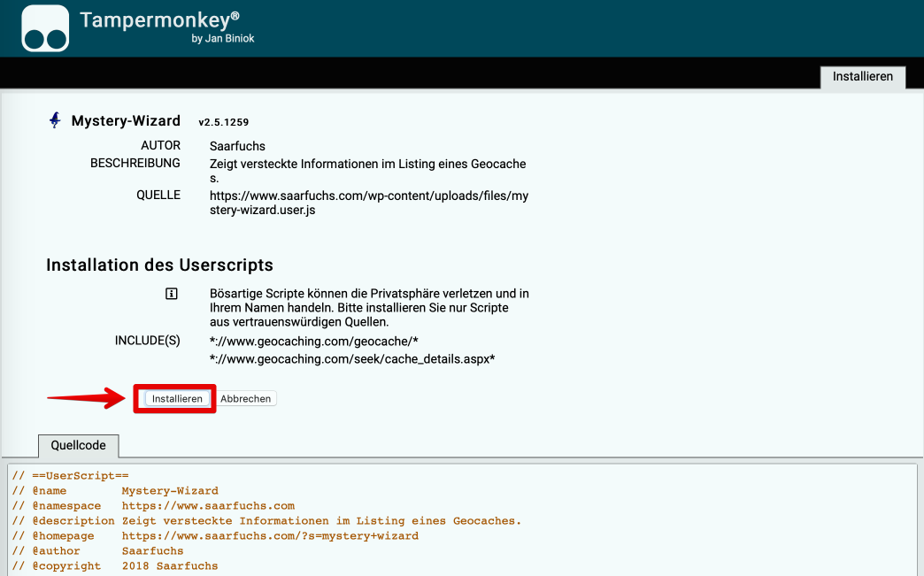This screenshot has width=924, height=576.
Task: Click the QUELLE label
Action: tap(158, 195)
